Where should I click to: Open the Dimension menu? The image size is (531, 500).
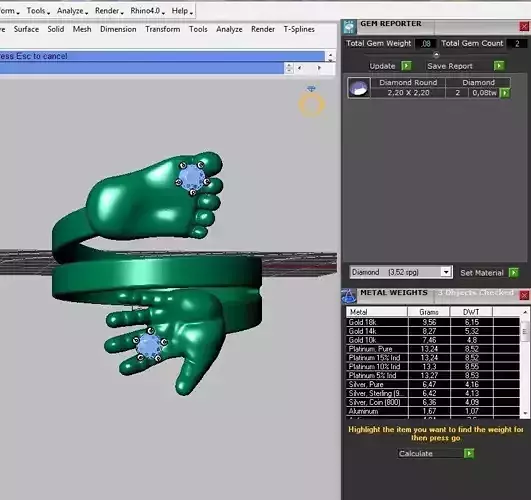point(118,29)
